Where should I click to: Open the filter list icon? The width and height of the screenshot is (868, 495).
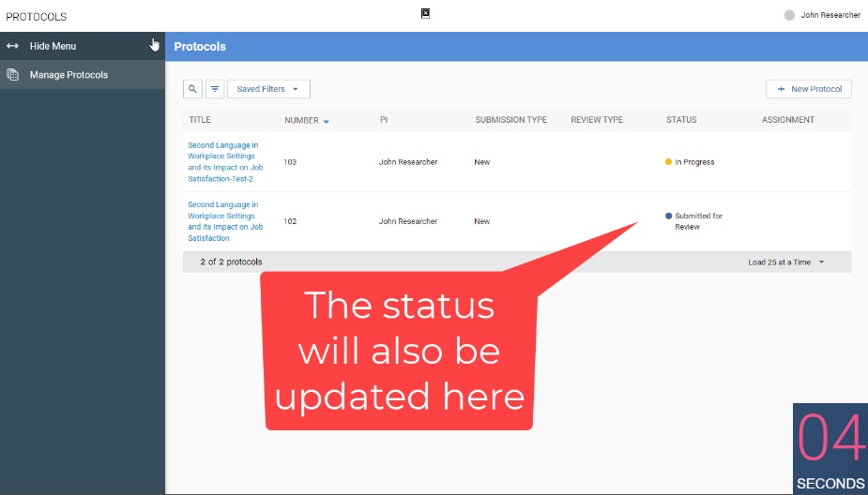[215, 89]
